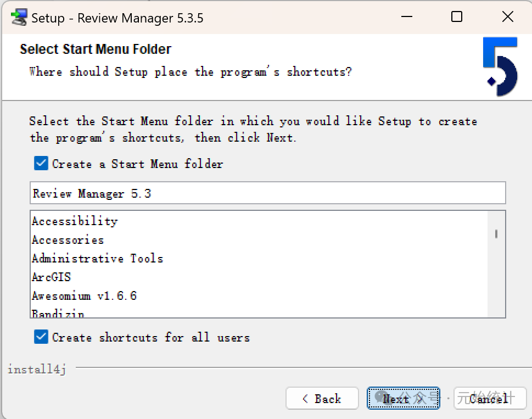The width and height of the screenshot is (532, 419).
Task: Select the ArcGIS folder
Action: click(x=52, y=277)
